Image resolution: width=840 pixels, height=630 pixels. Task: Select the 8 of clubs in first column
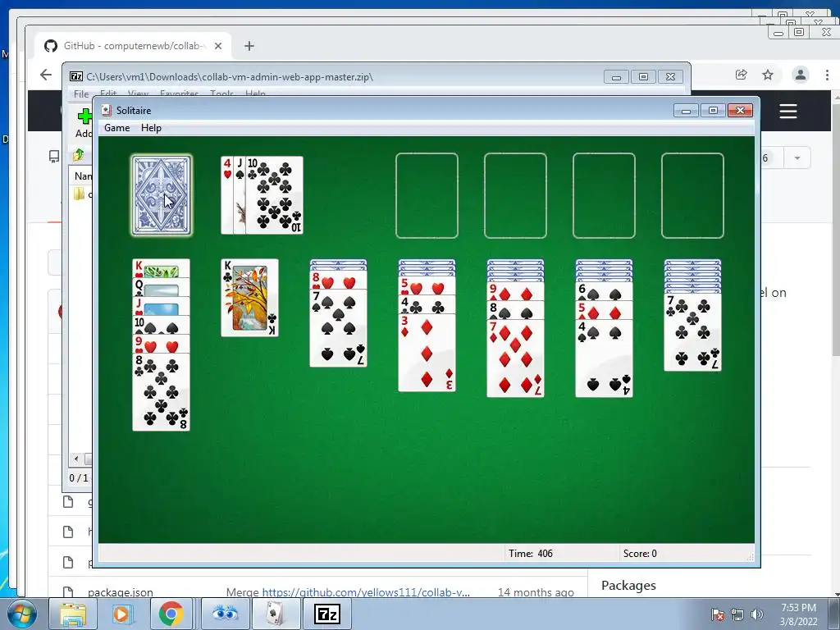coord(162,391)
